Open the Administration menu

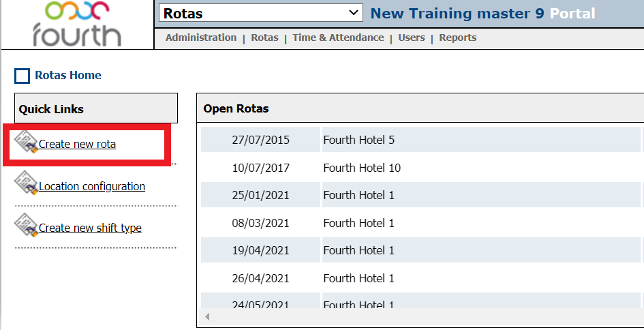201,37
